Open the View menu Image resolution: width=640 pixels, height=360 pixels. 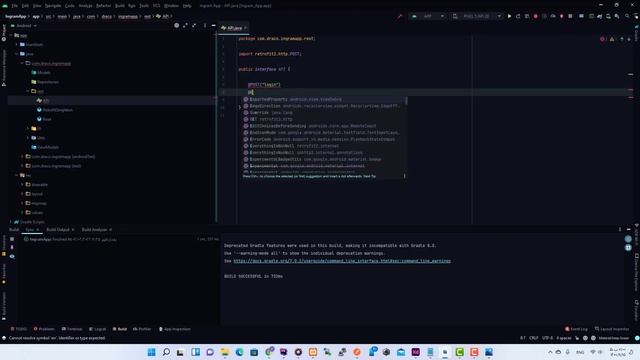[x=37, y=6]
